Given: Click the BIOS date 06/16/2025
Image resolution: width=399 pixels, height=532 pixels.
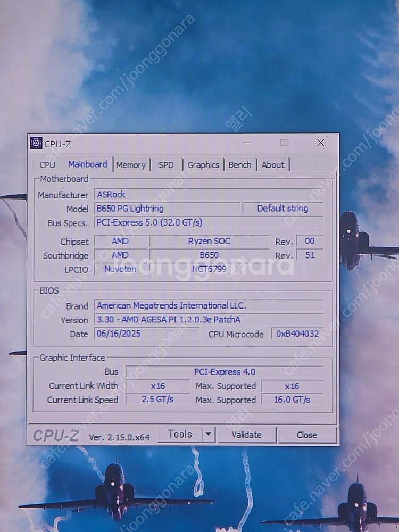Looking at the screenshot, I should tap(147, 334).
